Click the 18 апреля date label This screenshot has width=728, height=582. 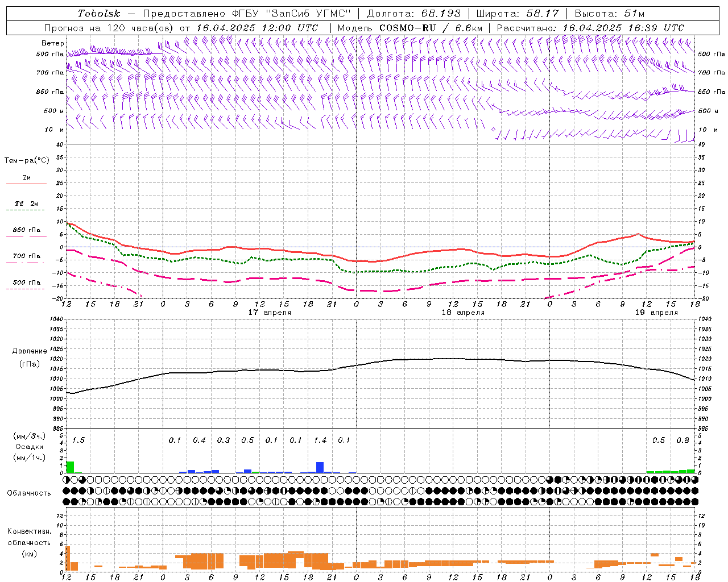click(463, 313)
